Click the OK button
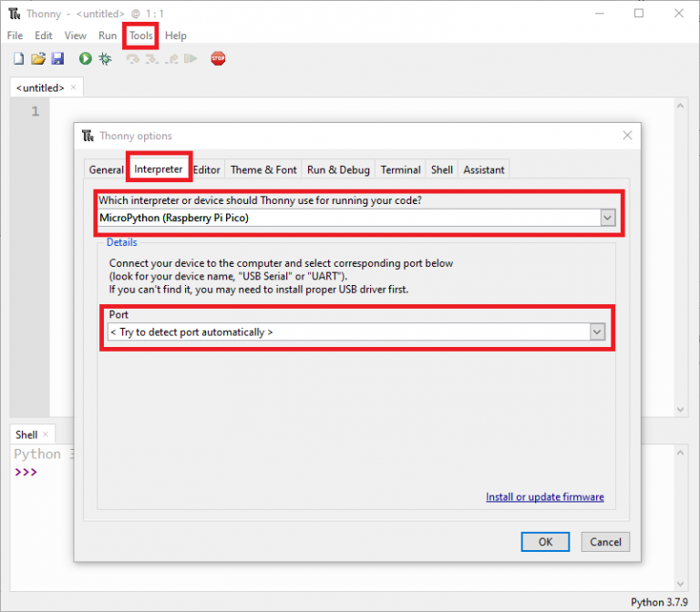700x612 pixels. coord(545,542)
